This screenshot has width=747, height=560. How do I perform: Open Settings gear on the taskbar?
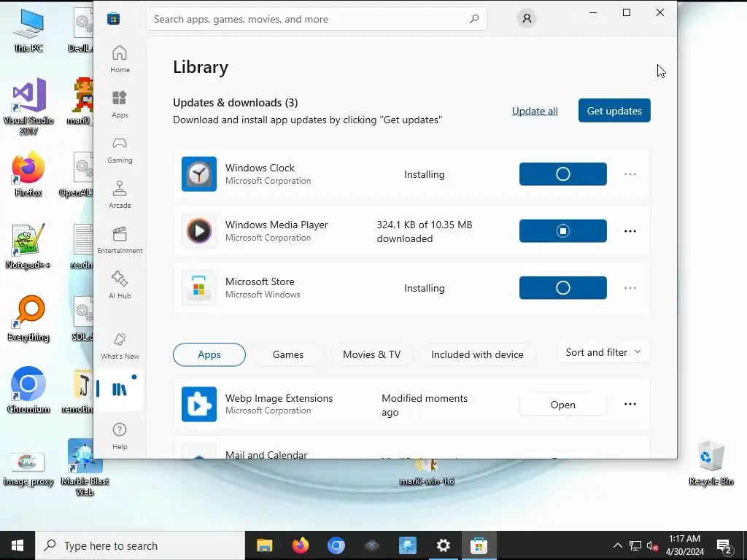coord(443,545)
